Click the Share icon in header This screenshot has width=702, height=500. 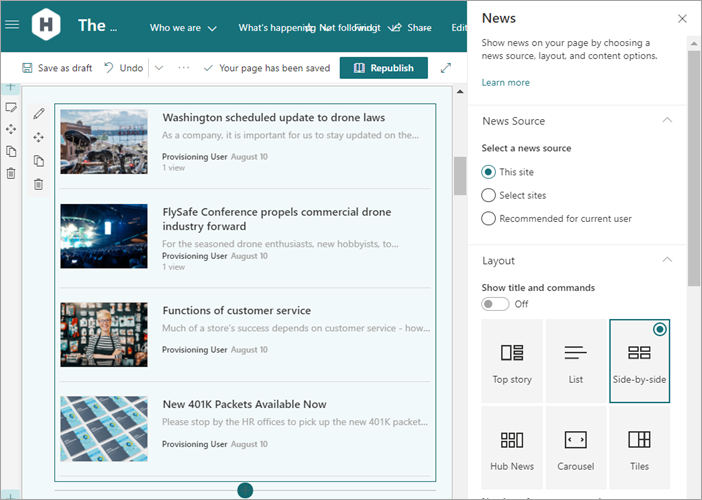395,28
